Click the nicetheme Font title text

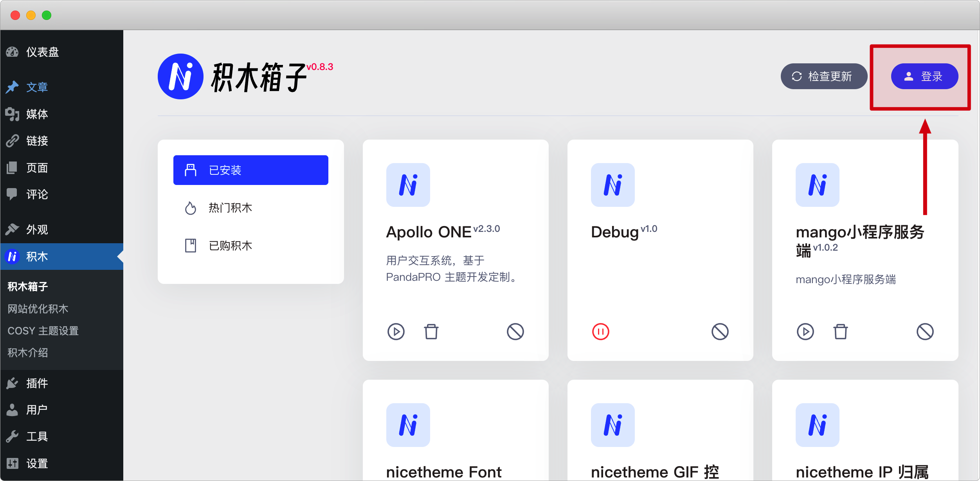click(444, 472)
